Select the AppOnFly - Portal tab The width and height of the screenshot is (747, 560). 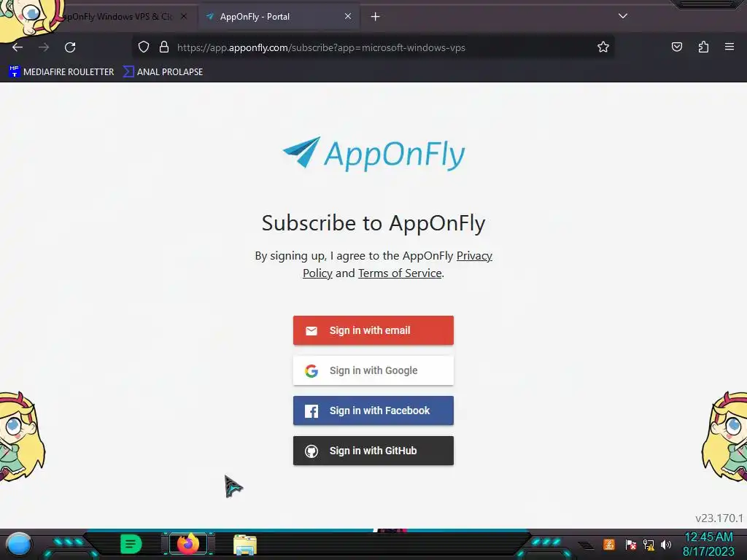[279, 17]
